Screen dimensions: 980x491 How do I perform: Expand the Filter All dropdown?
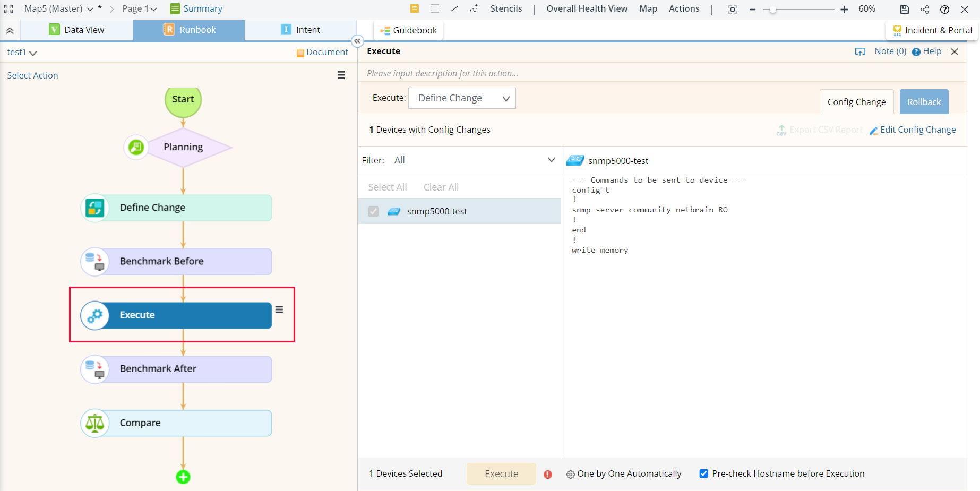[x=551, y=160]
